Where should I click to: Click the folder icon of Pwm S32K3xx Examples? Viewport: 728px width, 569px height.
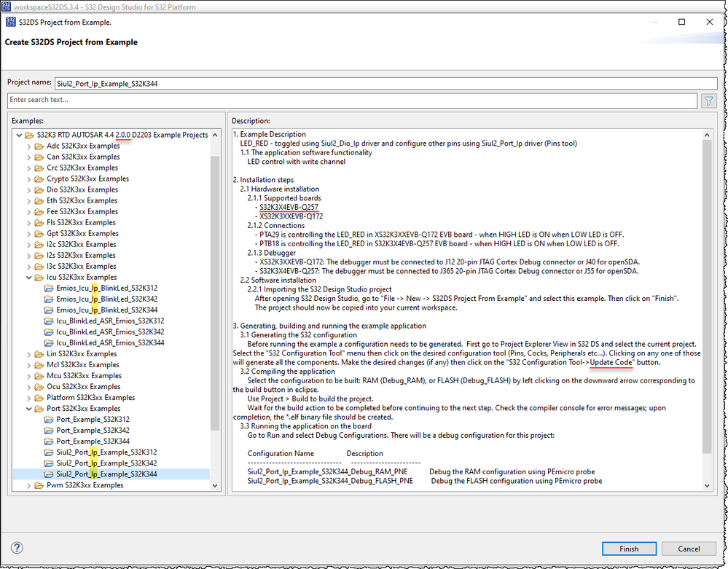pyautogui.click(x=40, y=484)
